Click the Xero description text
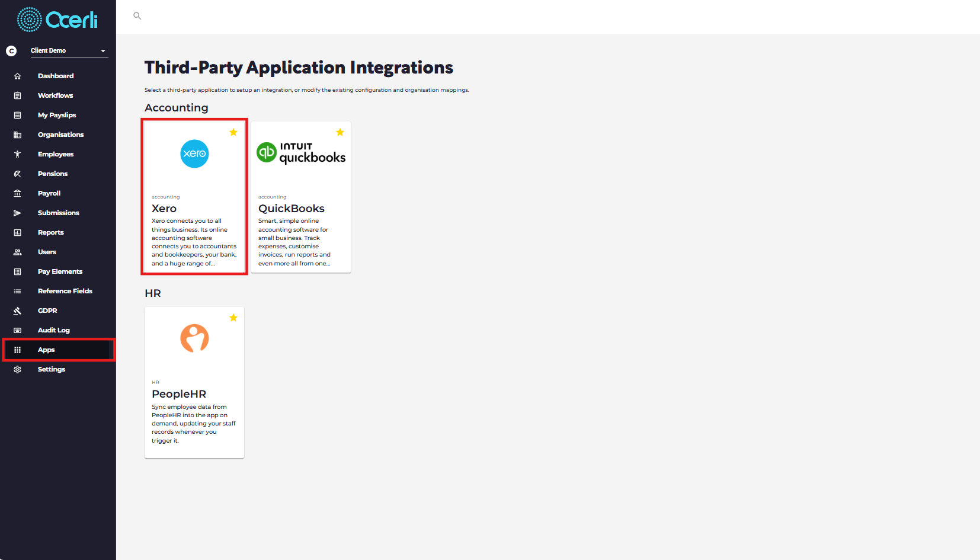 [x=194, y=242]
